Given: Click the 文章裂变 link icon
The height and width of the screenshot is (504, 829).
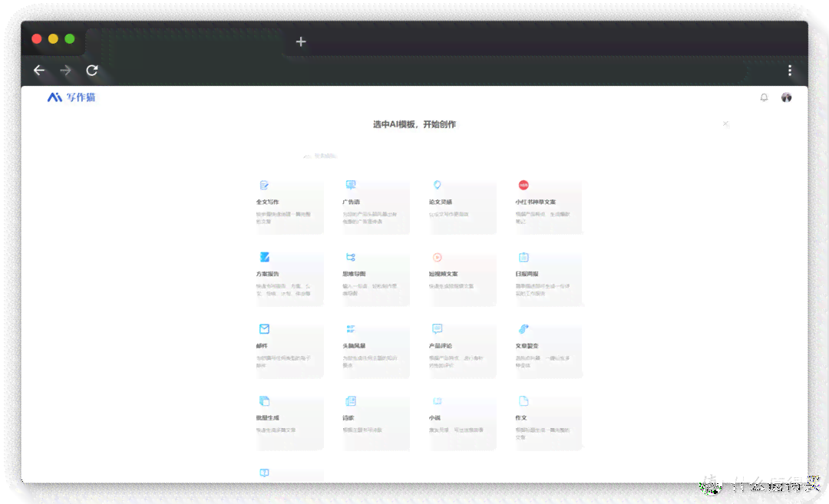Looking at the screenshot, I should 523,328.
